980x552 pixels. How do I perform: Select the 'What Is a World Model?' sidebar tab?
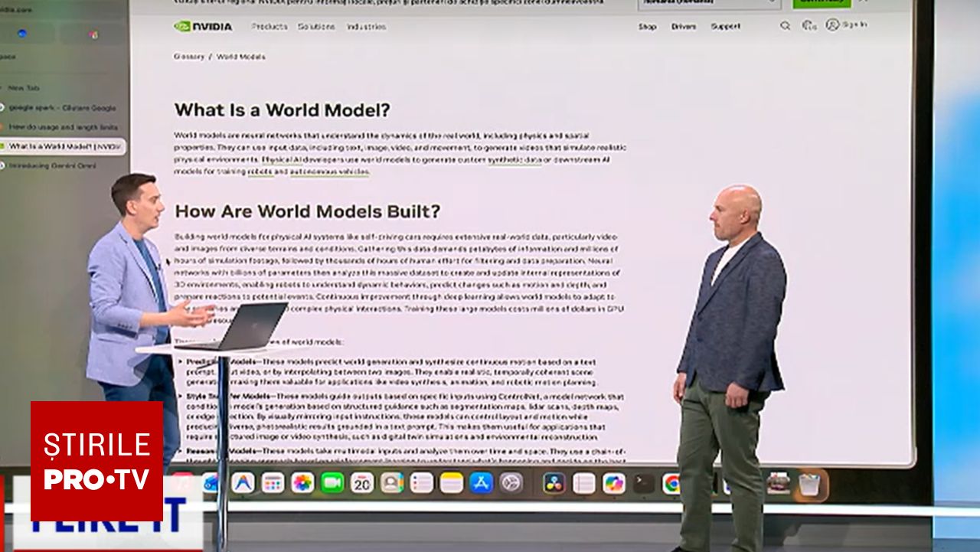(63, 145)
